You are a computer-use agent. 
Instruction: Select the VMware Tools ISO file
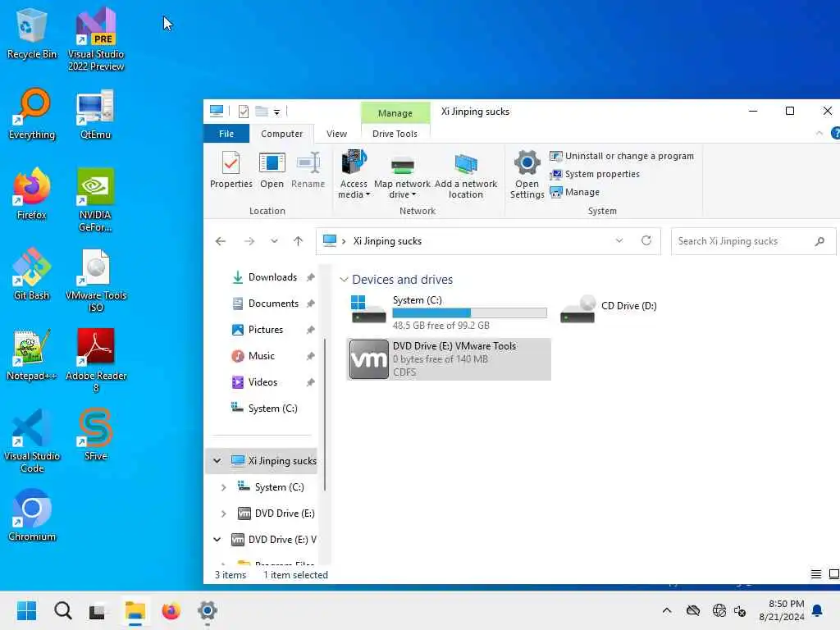click(x=96, y=281)
